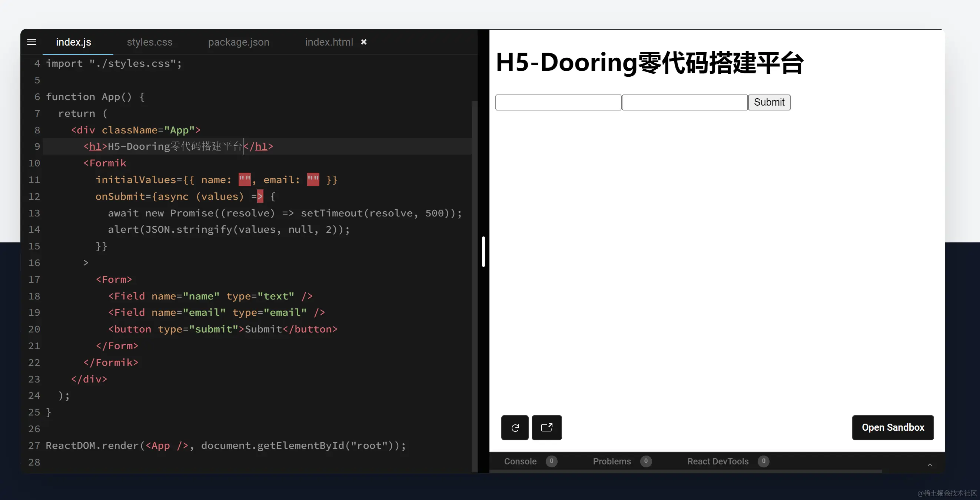980x500 pixels.
Task: Click the '</Formik>' closing tag line
Action: pos(111,362)
